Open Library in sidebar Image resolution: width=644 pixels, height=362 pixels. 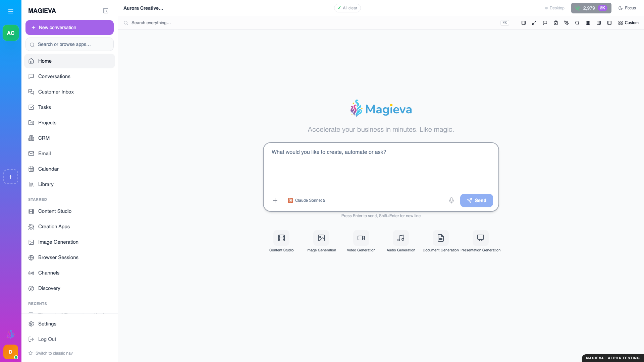(69, 184)
